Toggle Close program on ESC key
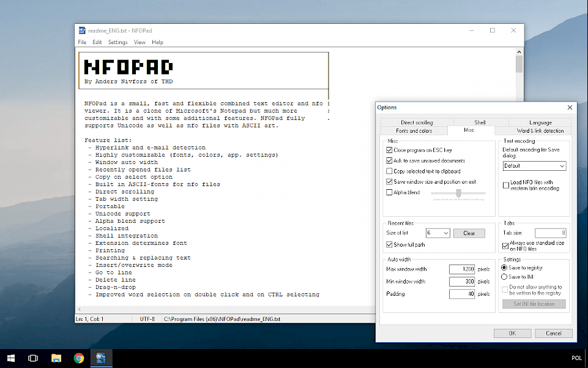This screenshot has height=368, width=588. (x=389, y=150)
